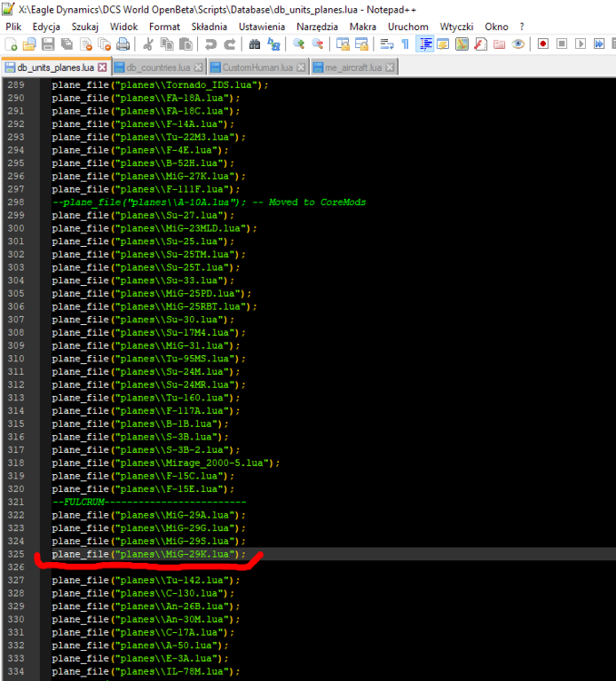Print the document with printer icon
616x681 pixels.
click(123, 44)
